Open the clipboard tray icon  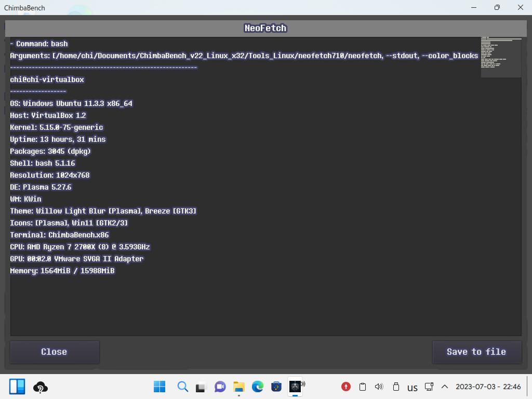pyautogui.click(x=362, y=387)
